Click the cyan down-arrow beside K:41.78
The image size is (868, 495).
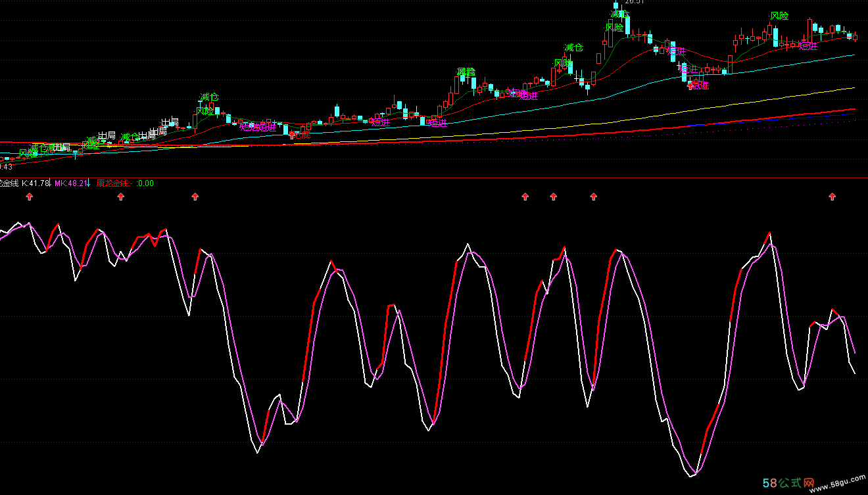pos(51,185)
